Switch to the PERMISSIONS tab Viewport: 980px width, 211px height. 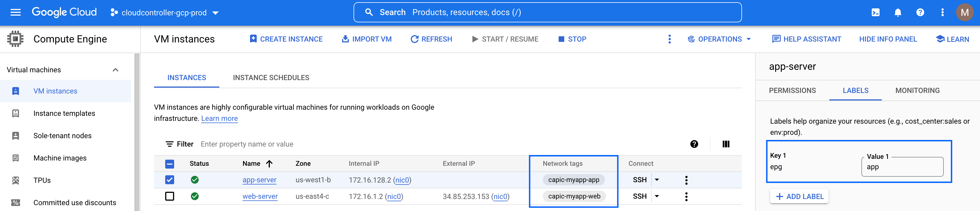point(792,90)
